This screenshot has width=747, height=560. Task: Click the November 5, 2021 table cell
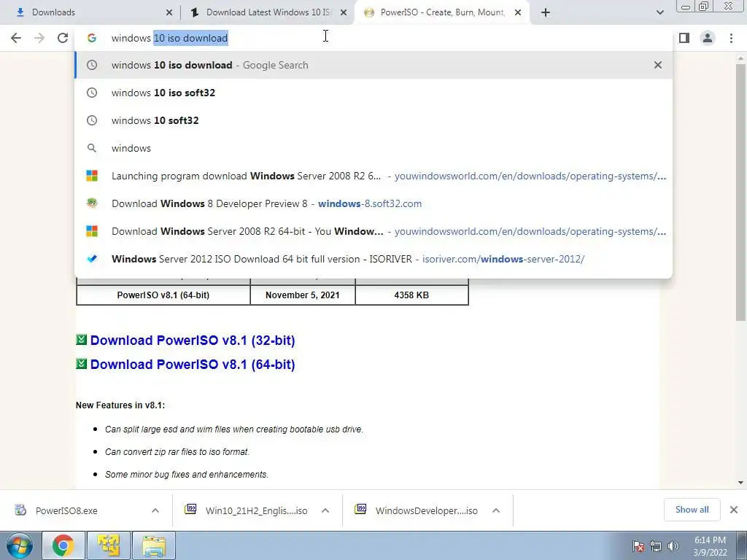click(303, 295)
